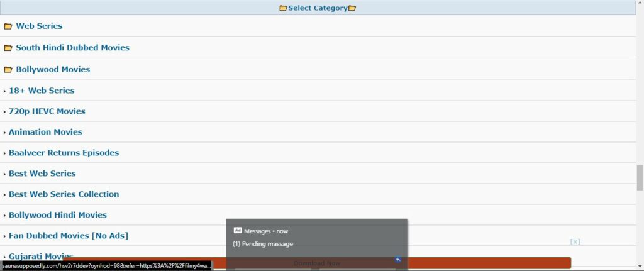Click folder icon next to South Hindi Dubbed Movies

(x=8, y=48)
